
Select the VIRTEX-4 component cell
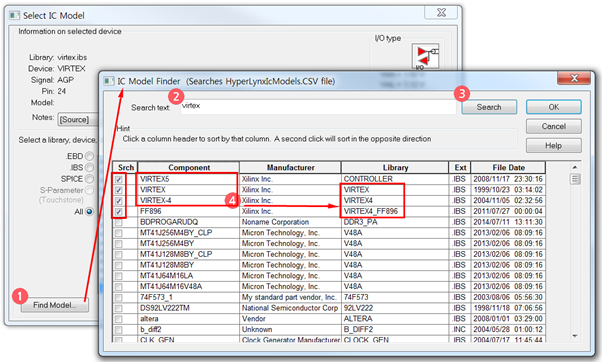click(x=188, y=200)
